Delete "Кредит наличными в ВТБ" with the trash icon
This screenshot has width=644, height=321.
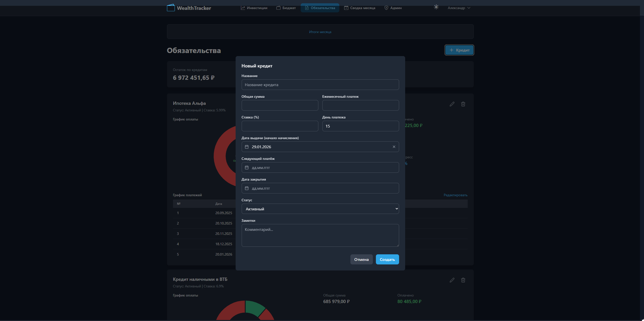point(463,280)
